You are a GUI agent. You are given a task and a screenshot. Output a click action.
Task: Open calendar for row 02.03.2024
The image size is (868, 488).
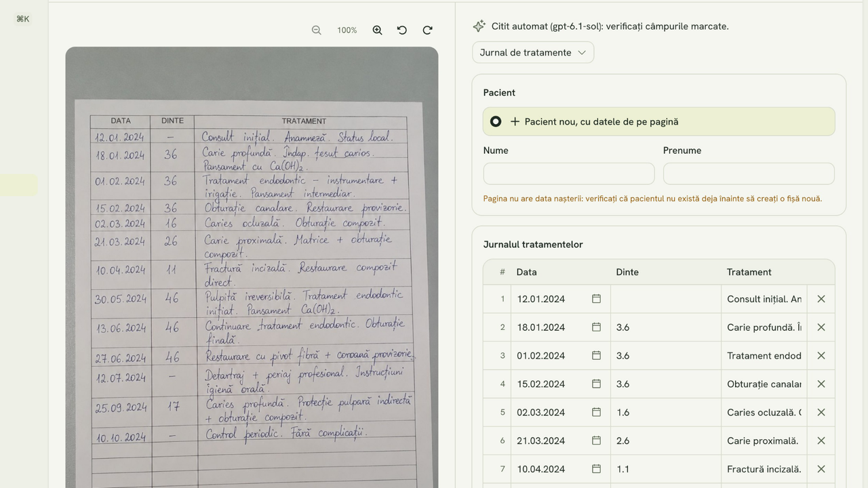click(x=596, y=412)
